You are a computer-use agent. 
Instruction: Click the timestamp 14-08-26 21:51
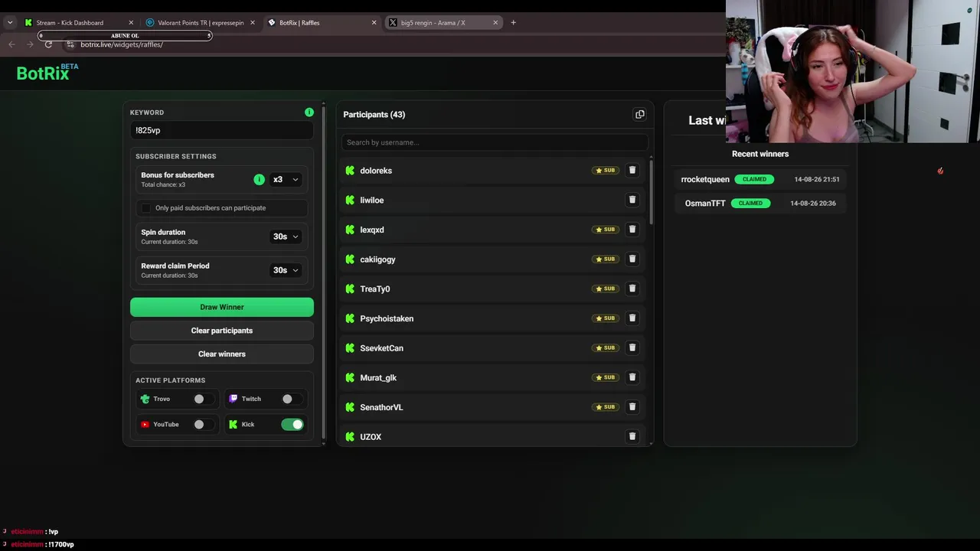pyautogui.click(x=817, y=179)
